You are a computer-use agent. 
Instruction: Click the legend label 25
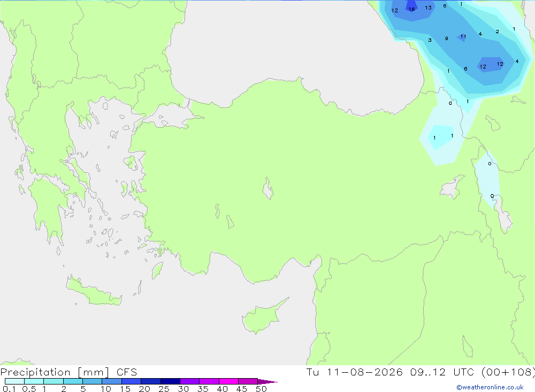(164, 389)
